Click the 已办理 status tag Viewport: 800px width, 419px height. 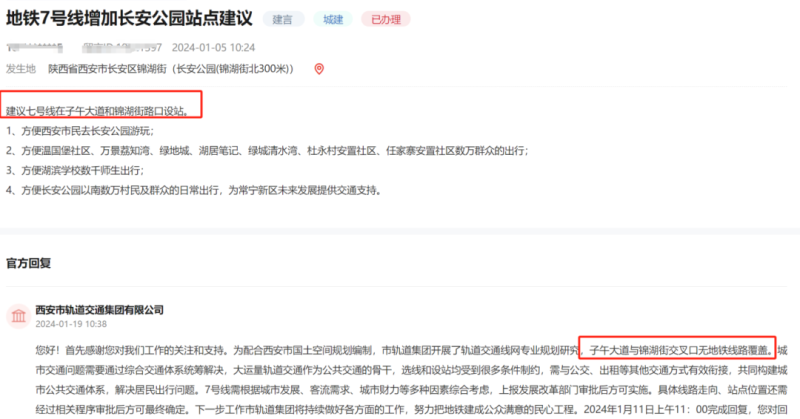pyautogui.click(x=382, y=19)
